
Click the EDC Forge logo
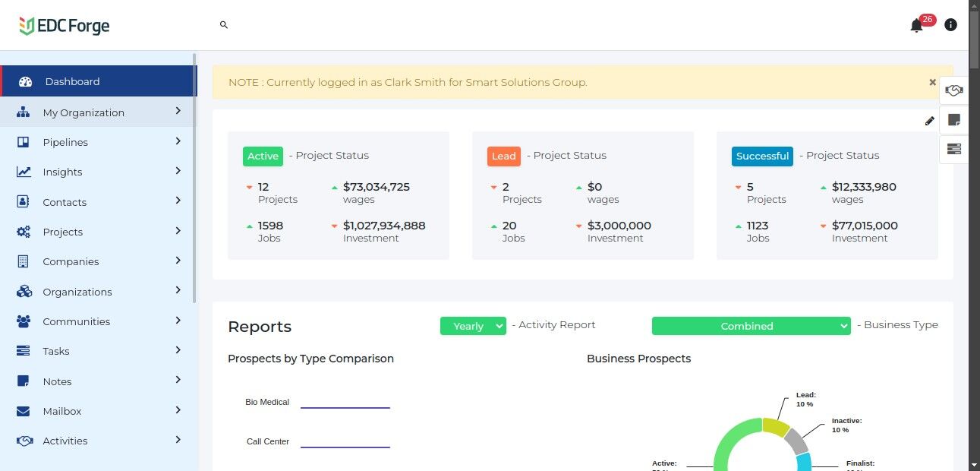[65, 26]
